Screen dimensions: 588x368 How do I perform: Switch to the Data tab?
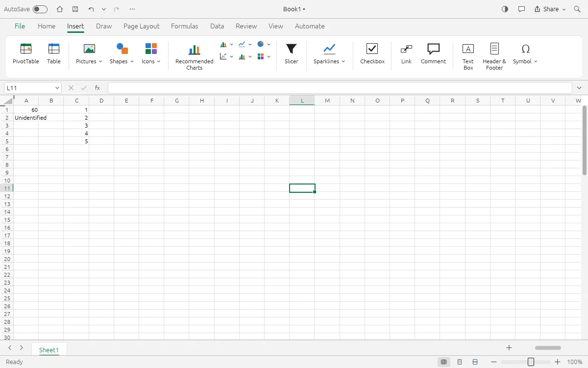tap(217, 26)
